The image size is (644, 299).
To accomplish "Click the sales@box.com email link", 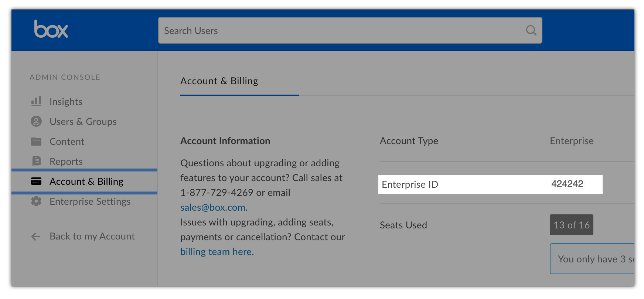I will pyautogui.click(x=213, y=207).
